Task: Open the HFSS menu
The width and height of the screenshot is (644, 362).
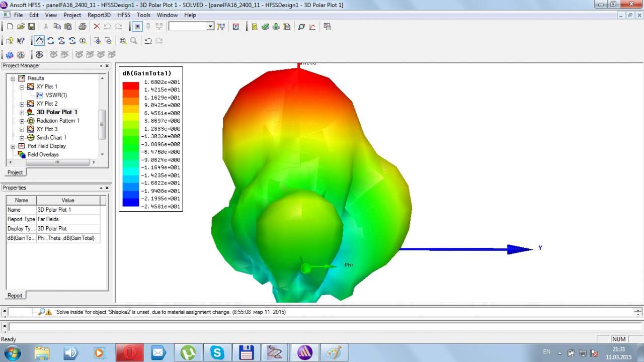Action: pos(124,15)
